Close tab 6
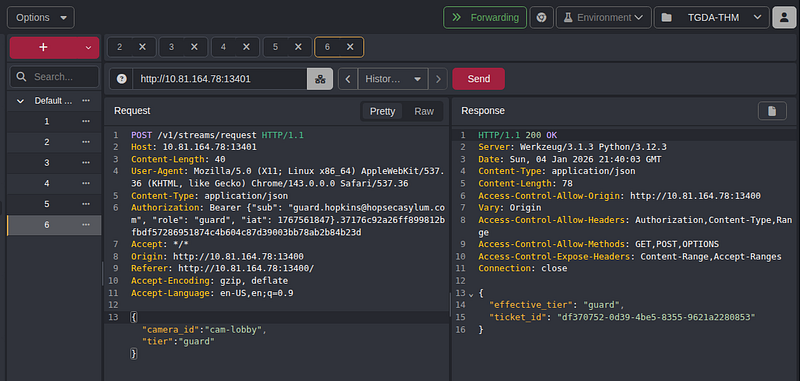 click(350, 47)
